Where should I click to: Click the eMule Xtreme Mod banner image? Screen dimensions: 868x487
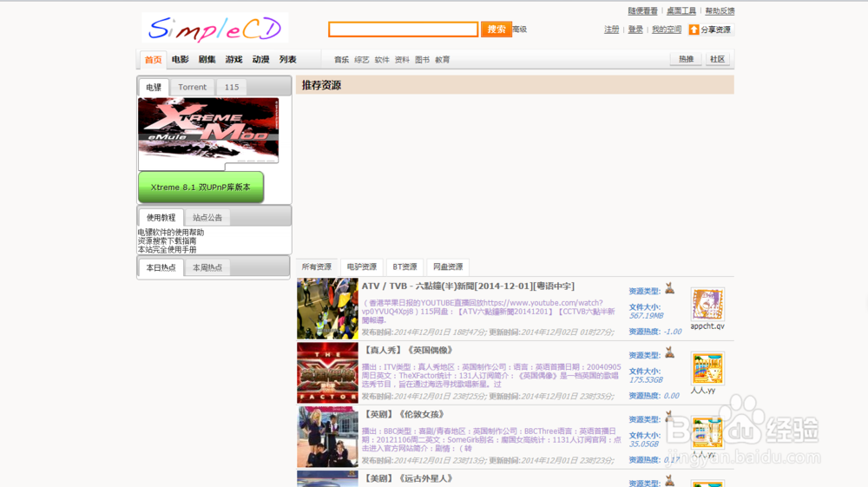pos(208,131)
